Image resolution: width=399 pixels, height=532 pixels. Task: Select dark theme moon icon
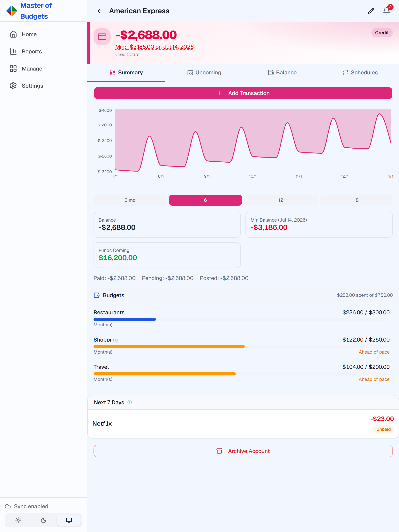(44, 520)
